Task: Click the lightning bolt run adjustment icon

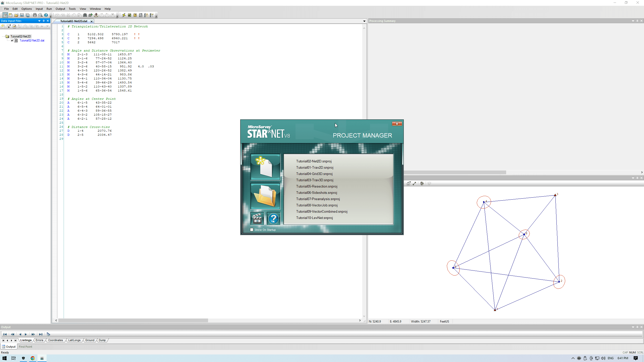Action: tap(124, 15)
